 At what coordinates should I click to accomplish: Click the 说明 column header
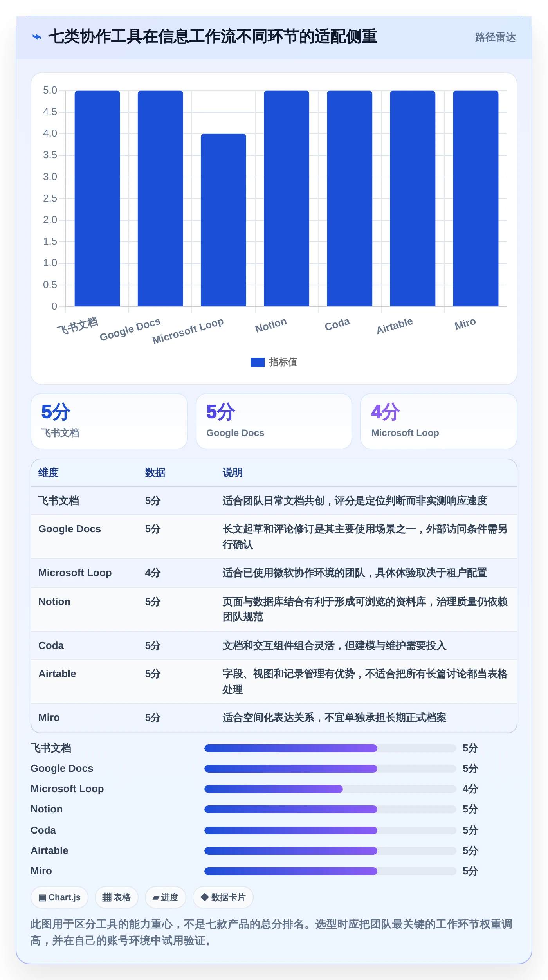[x=233, y=473]
